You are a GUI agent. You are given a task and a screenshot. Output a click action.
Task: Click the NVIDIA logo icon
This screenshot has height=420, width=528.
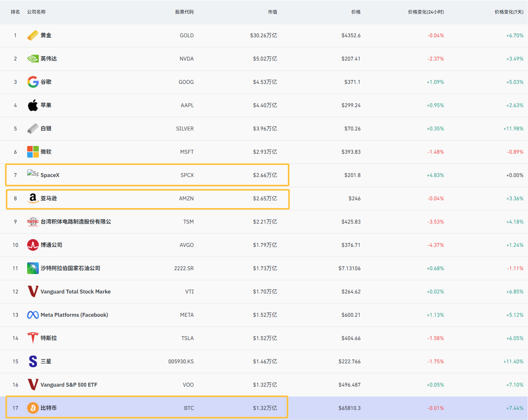(x=33, y=59)
